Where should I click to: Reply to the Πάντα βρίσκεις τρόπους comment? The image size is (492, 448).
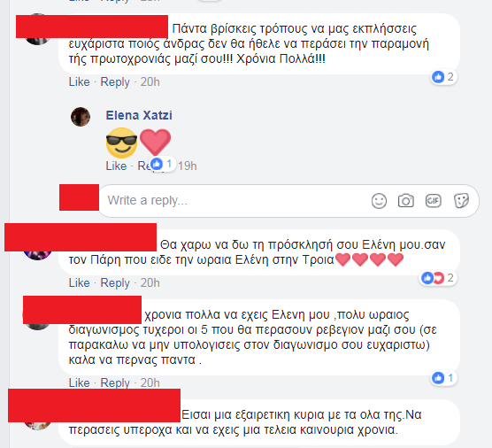click(x=115, y=82)
